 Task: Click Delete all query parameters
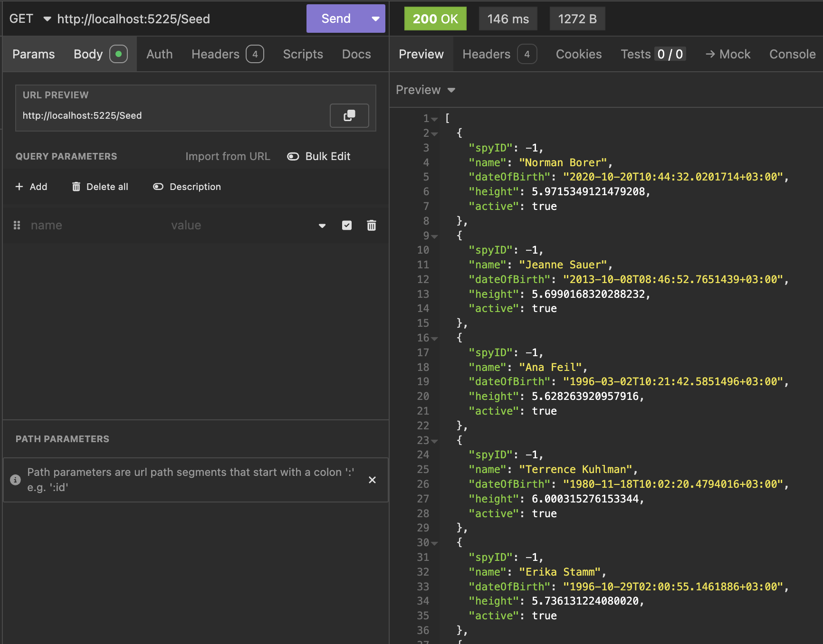pos(100,187)
